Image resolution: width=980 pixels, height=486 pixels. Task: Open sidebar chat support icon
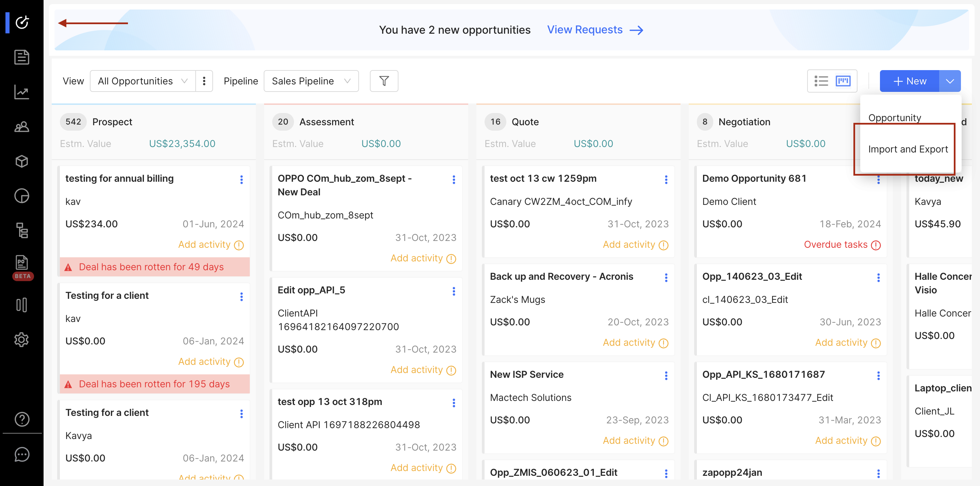(x=22, y=454)
